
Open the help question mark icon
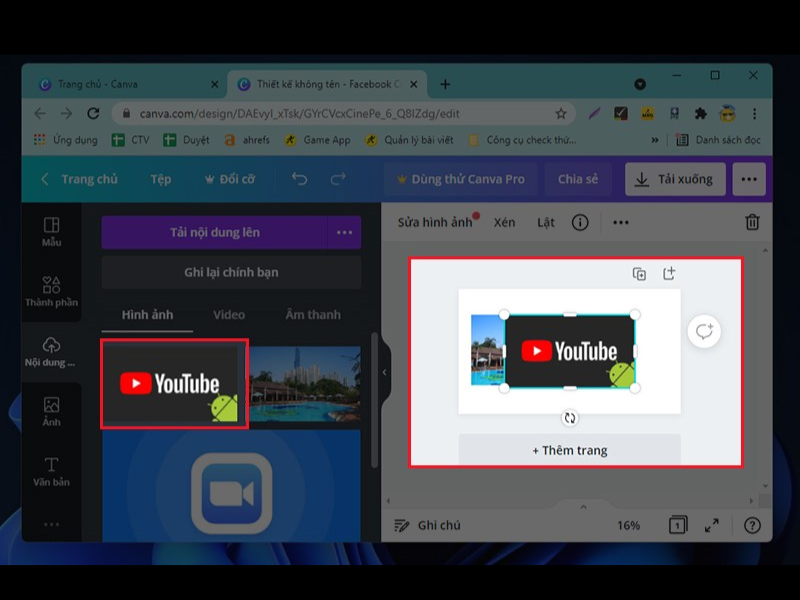[752, 525]
